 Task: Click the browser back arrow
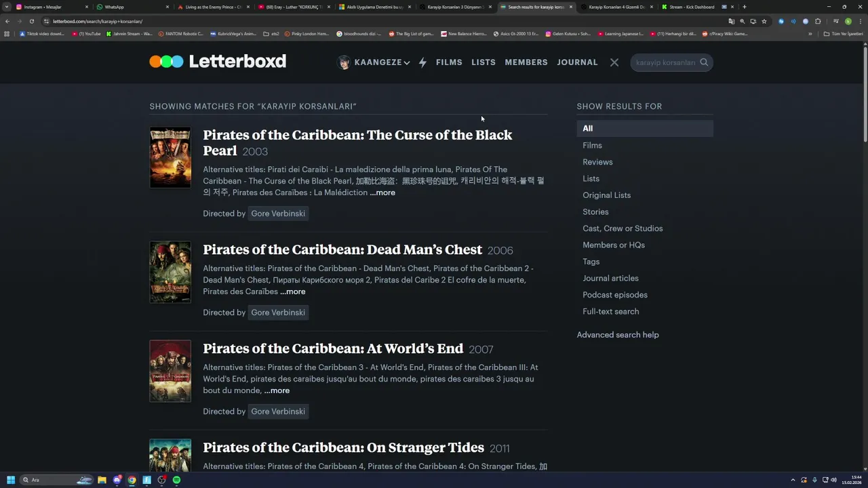pyautogui.click(x=7, y=21)
